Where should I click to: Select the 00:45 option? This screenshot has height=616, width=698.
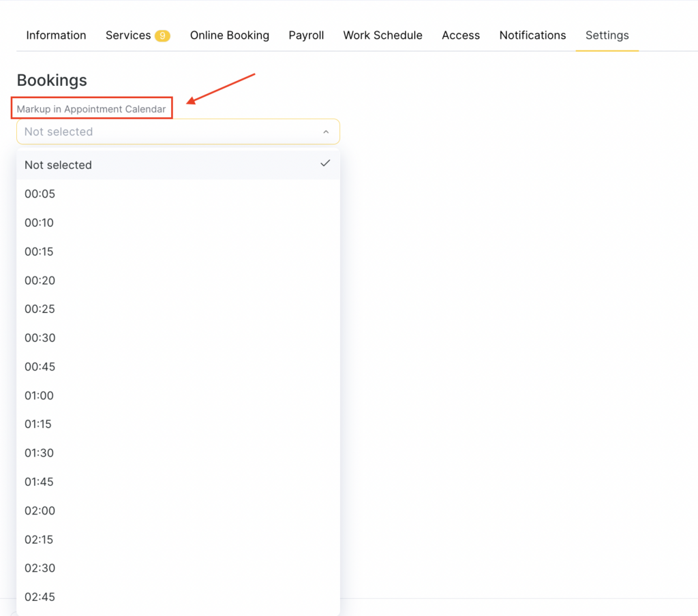[40, 367]
